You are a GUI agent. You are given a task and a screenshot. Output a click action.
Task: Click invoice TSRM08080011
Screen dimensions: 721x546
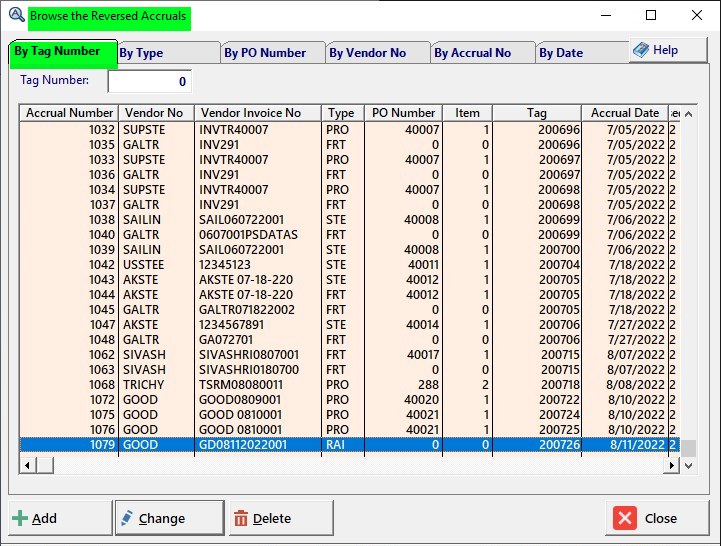click(241, 385)
